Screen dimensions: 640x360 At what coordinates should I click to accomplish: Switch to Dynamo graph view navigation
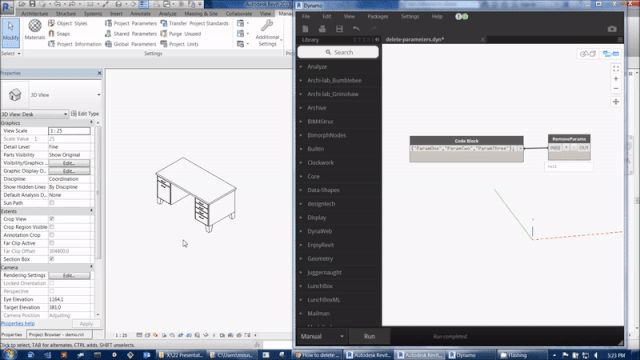[x=611, y=54]
